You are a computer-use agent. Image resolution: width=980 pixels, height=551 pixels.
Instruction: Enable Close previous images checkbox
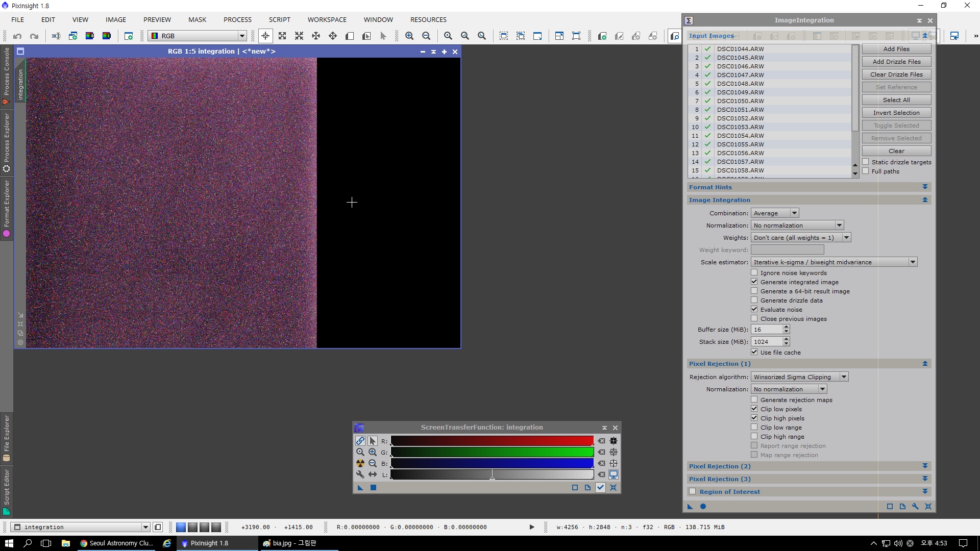[x=754, y=319]
